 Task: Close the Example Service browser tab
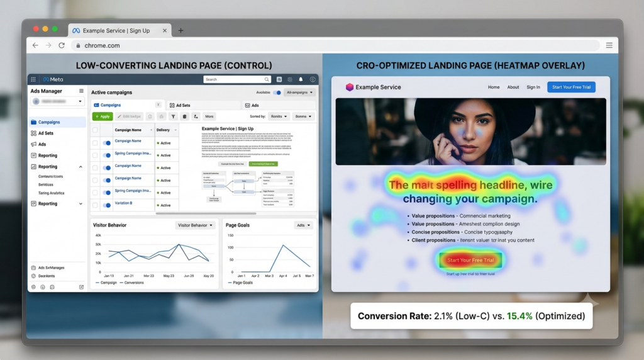pyautogui.click(x=165, y=30)
